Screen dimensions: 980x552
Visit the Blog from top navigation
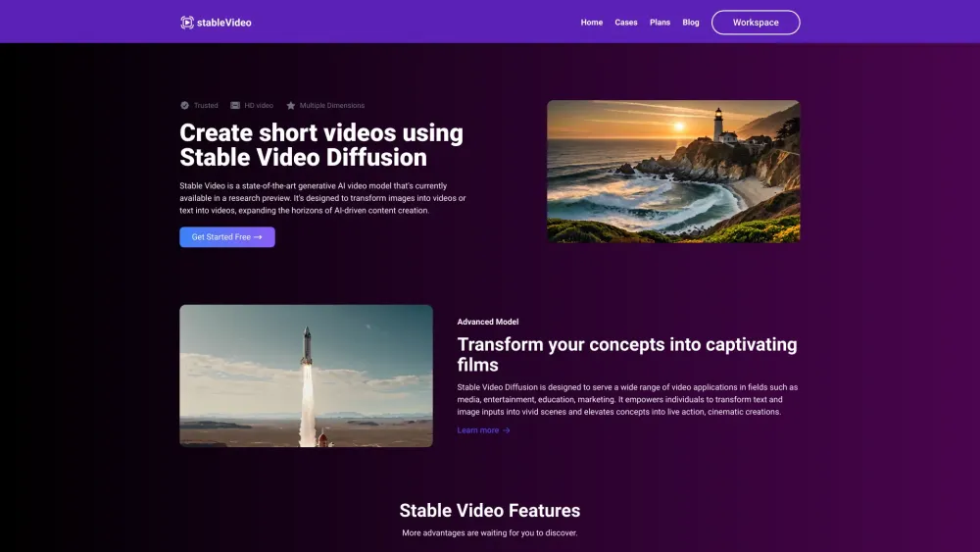pyautogui.click(x=691, y=23)
